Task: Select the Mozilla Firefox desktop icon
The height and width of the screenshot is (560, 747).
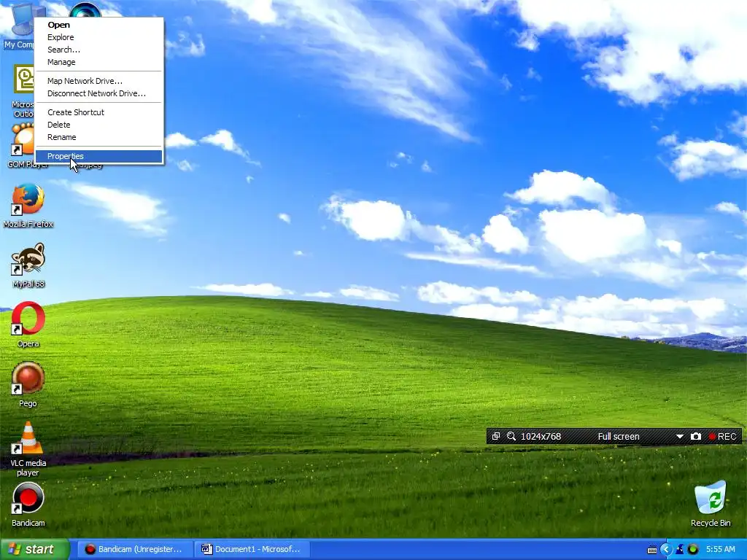Action: click(28, 205)
